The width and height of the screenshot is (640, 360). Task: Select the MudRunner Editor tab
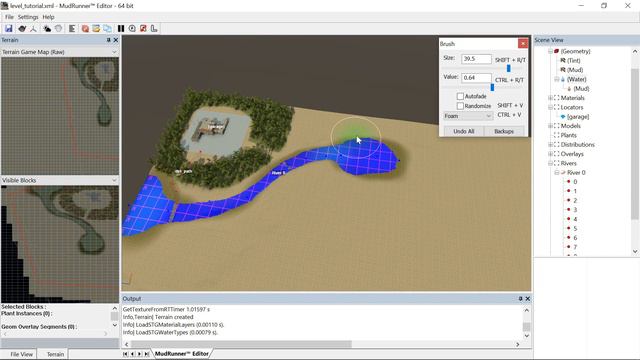[x=182, y=354]
